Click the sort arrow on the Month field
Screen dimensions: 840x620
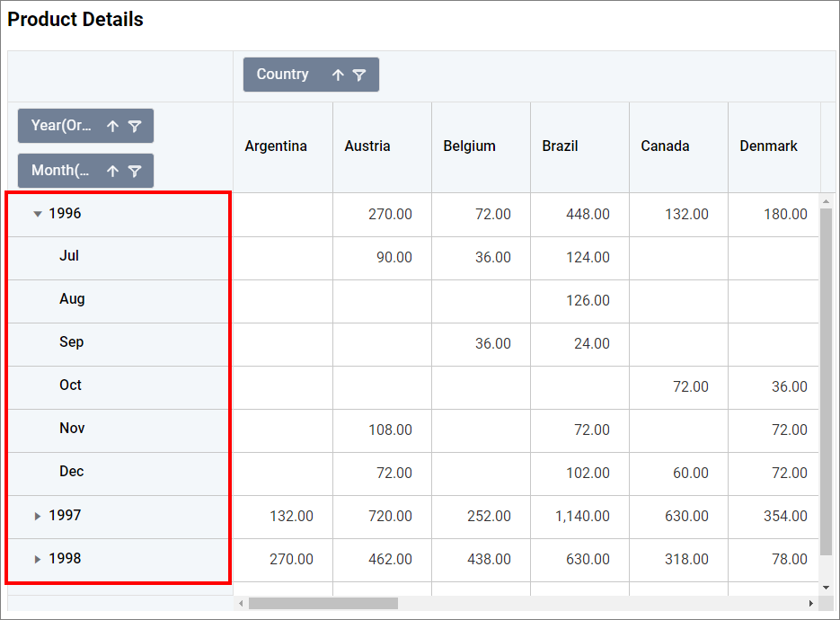[112, 171]
